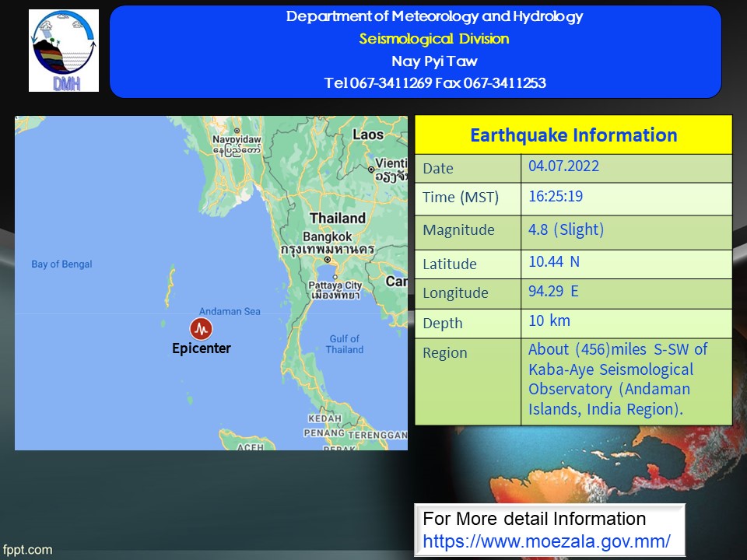
Task: Click 'Gulf of Thailand' map label
Action: (345, 345)
